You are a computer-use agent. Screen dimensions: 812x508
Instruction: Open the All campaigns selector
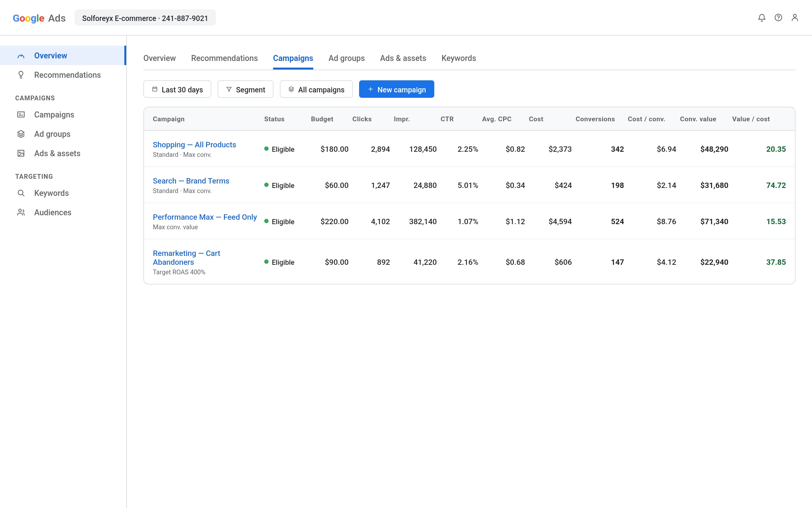click(316, 89)
